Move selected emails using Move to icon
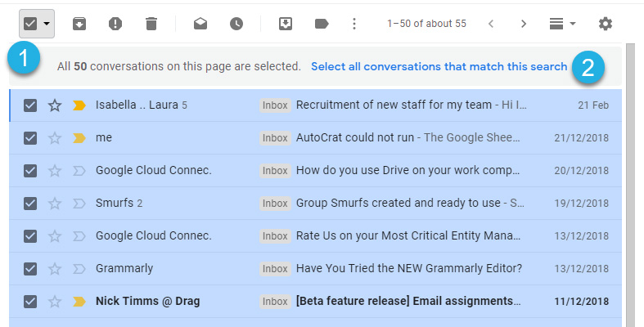644x327 pixels. [286, 24]
